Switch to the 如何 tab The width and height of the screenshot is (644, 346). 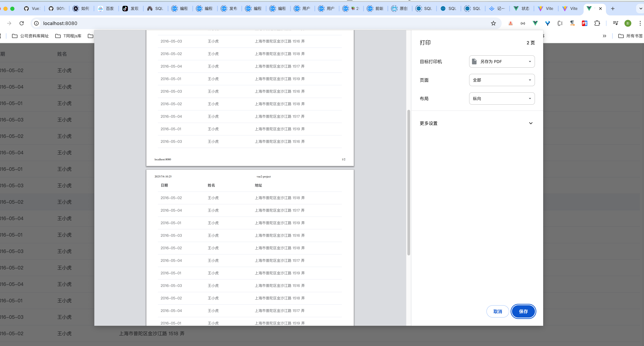(x=81, y=9)
